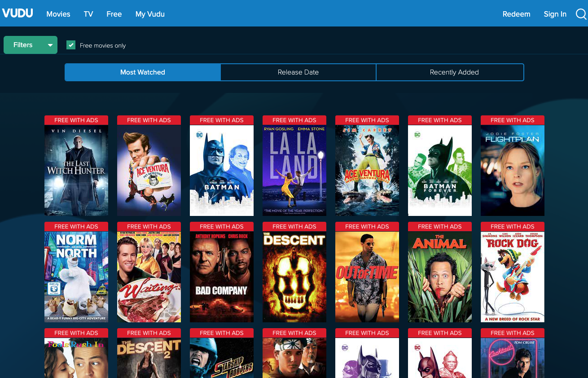
Task: Open the Starship Troopers poster
Action: [222, 358]
